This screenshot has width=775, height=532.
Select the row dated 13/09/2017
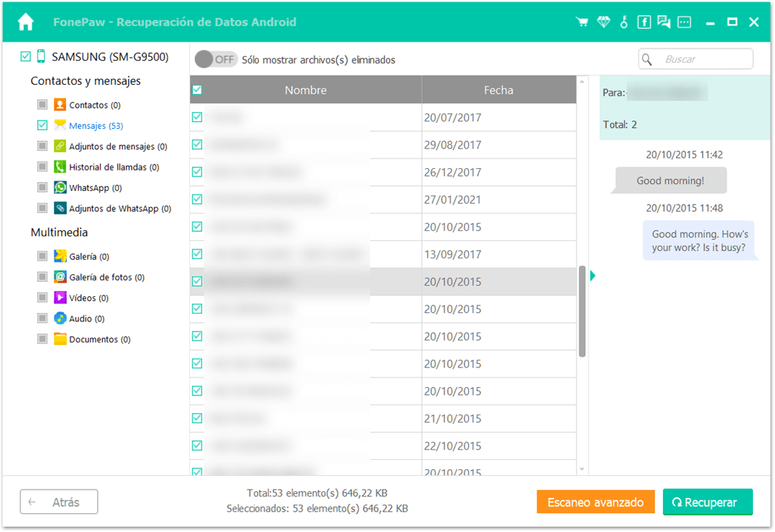click(x=383, y=254)
